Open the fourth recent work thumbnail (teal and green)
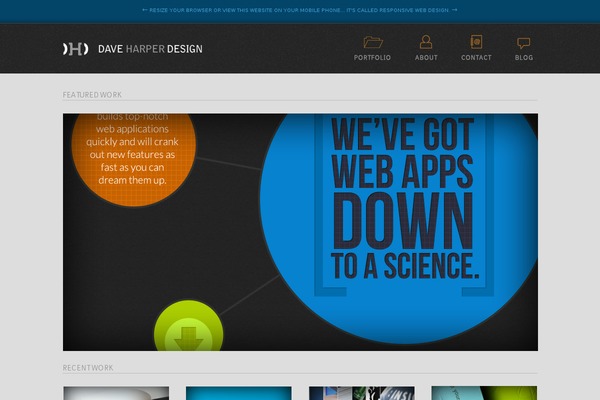 coord(484,393)
